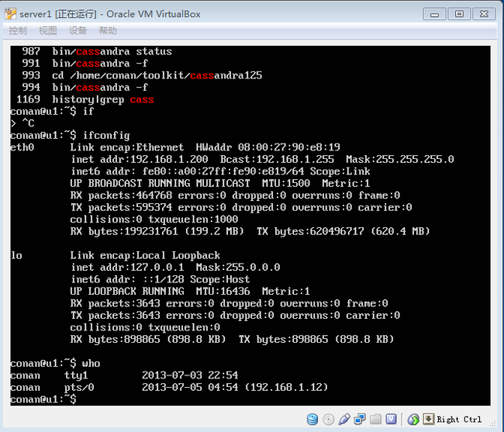Click the MTU:1500 value
504x432 pixels.
286,183
